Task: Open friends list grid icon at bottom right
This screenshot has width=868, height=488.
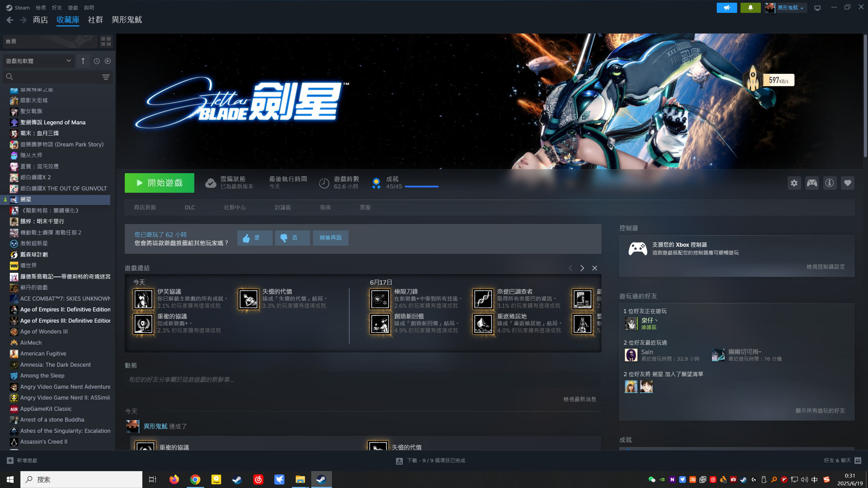Action: [858, 461]
